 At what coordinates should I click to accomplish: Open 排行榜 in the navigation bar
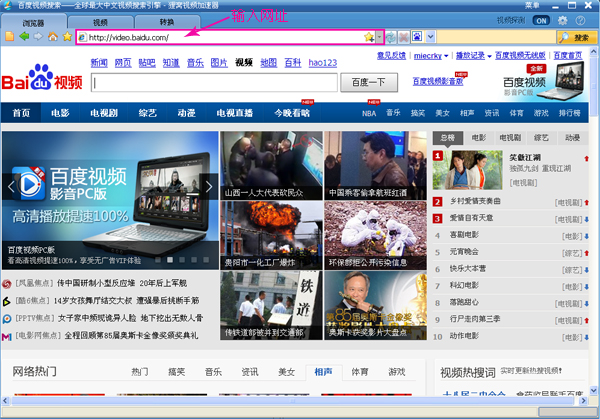pyautogui.click(x=569, y=113)
